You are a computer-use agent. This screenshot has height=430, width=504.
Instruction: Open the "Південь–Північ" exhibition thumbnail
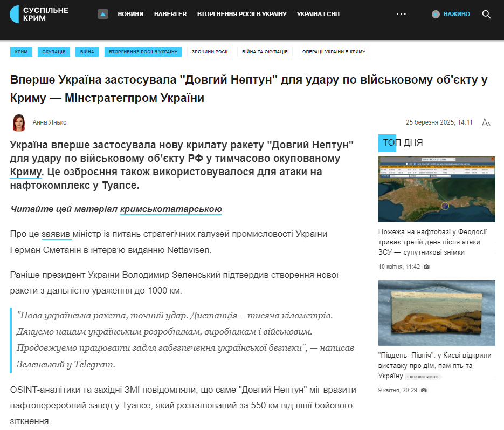[436, 315]
